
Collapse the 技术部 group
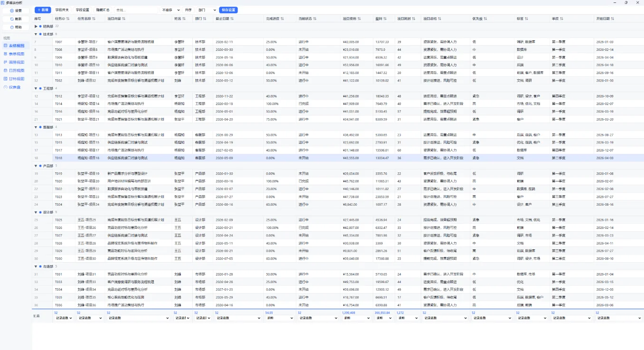pyautogui.click(x=36, y=34)
